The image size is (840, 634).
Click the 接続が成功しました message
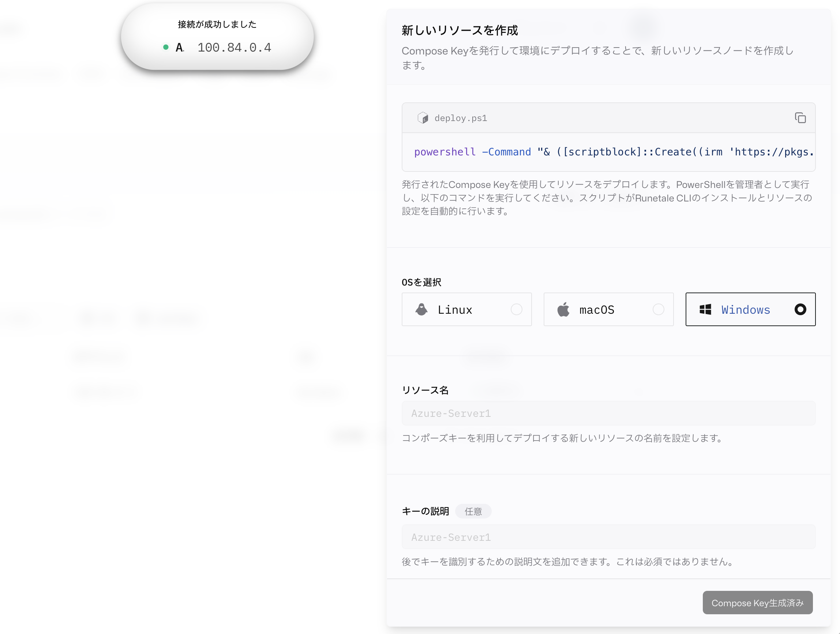point(217,24)
